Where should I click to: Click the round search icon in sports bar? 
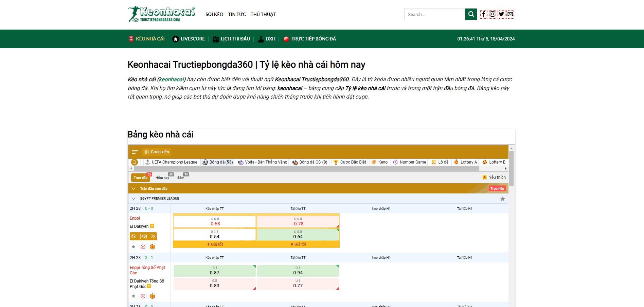(x=135, y=162)
